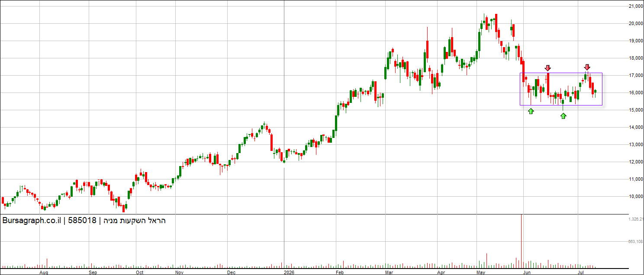Click the red down arrow in early July
Viewport: 644px width, 275px height.
click(x=587, y=67)
